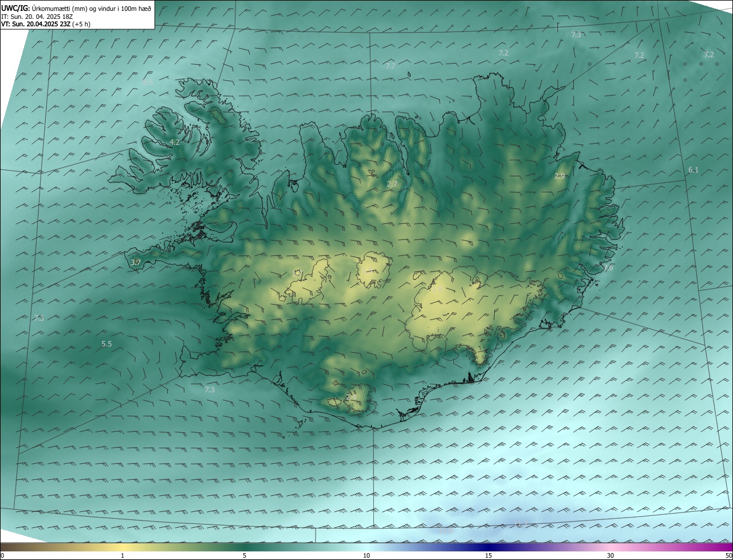Pick the yellow legend color above 1
The width and height of the screenshot is (733, 560).
click(123, 547)
